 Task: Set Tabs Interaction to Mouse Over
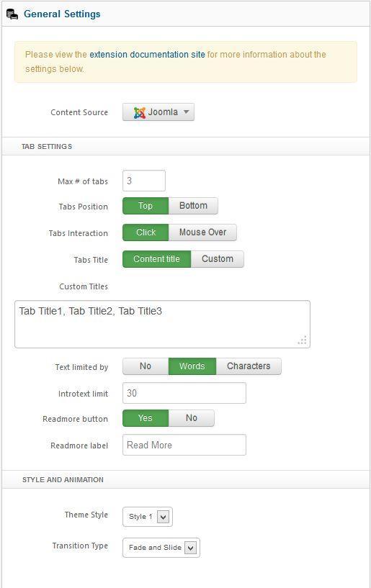coord(202,232)
